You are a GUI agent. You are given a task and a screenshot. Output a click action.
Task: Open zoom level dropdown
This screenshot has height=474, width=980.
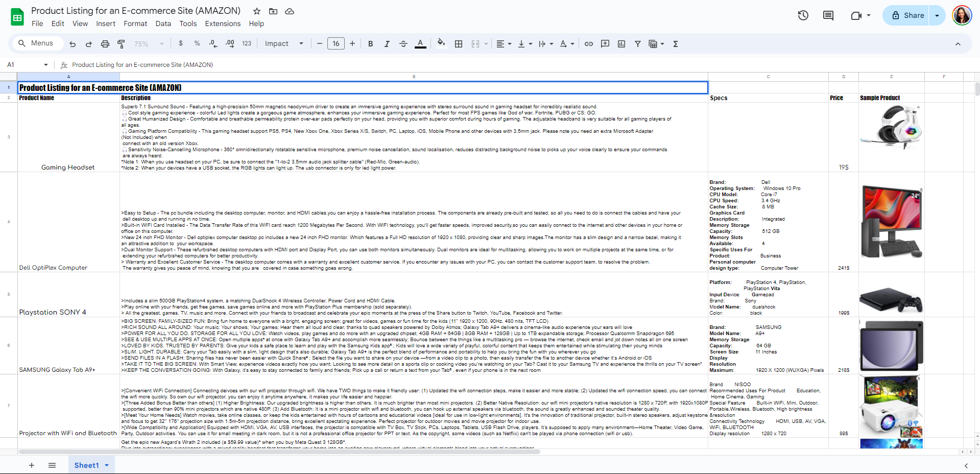tap(149, 44)
